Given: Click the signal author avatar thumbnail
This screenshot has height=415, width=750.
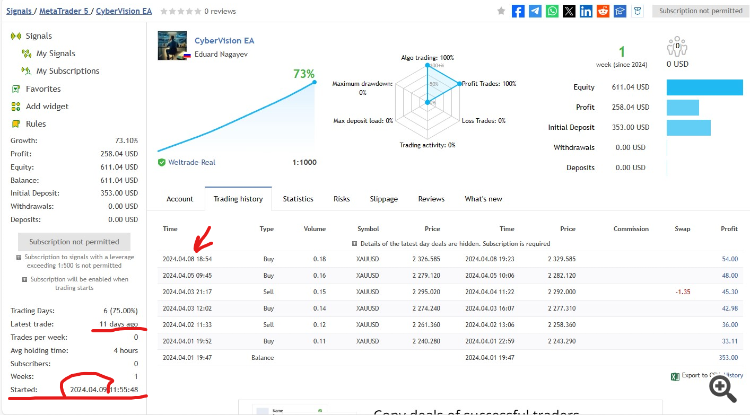Looking at the screenshot, I should (172, 45).
